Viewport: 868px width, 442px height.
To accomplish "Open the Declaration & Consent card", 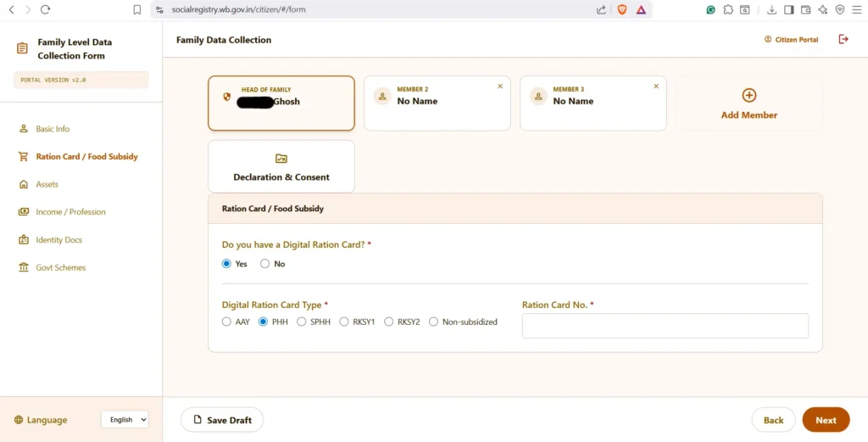I will (x=281, y=166).
